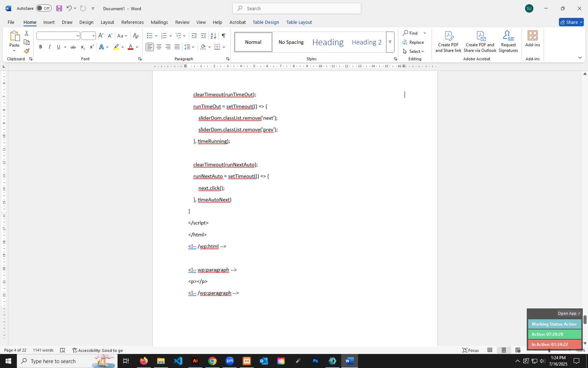
Task: Apply the red font color swatch
Action: [131, 47]
